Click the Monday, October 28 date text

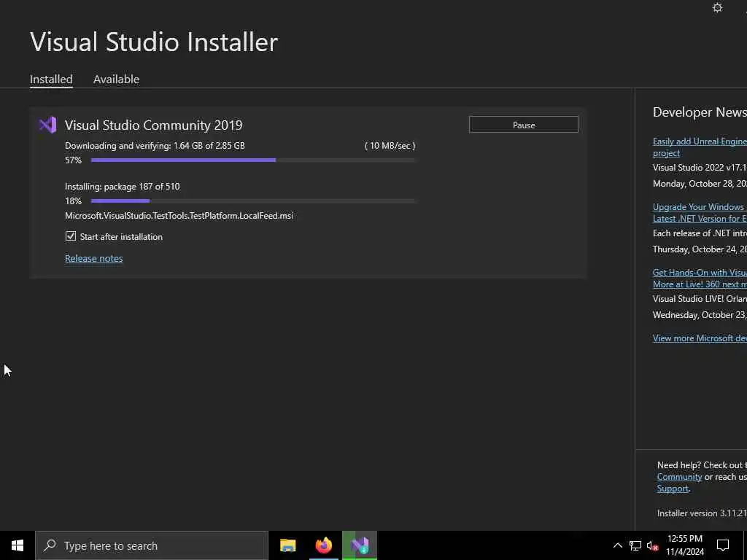click(x=700, y=184)
